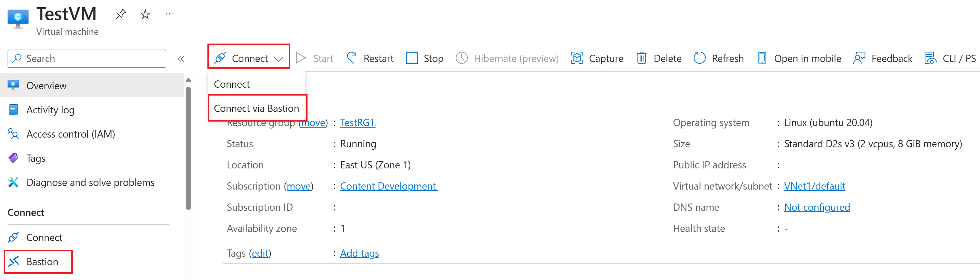The image size is (980, 280).
Task: Select Bastion in the Connect sidebar section
Action: (x=42, y=261)
